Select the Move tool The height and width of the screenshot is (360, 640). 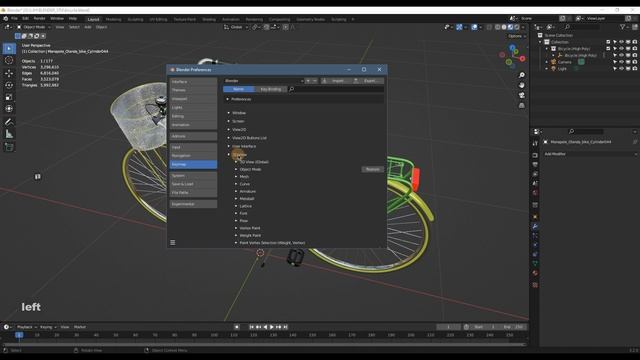tap(9, 73)
